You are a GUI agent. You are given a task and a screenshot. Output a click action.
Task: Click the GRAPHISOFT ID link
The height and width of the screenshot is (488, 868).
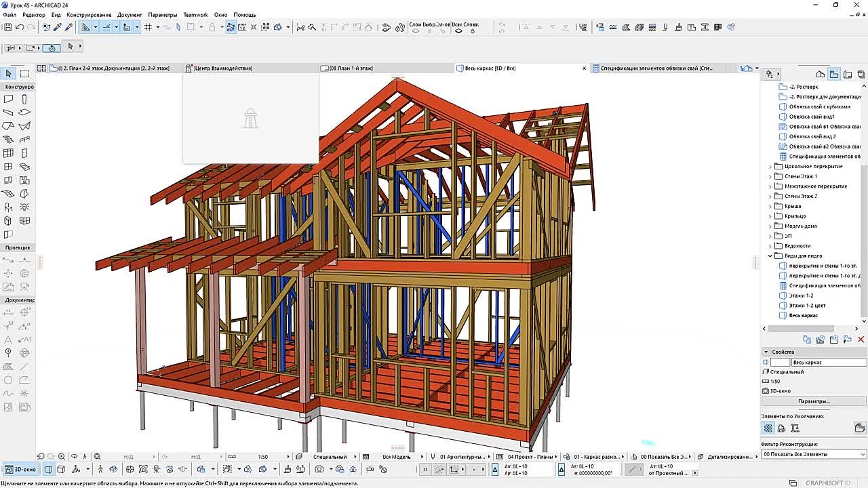click(829, 483)
